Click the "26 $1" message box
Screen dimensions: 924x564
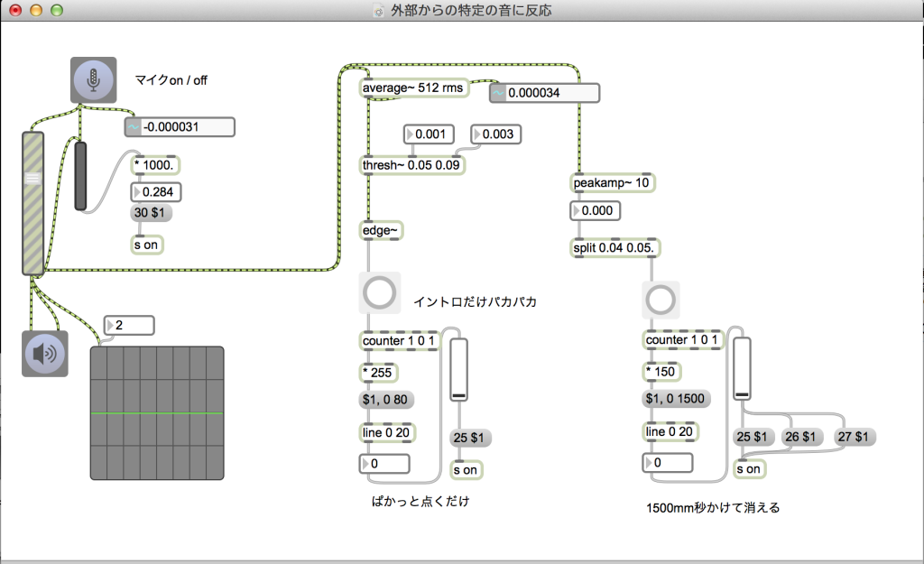point(801,436)
